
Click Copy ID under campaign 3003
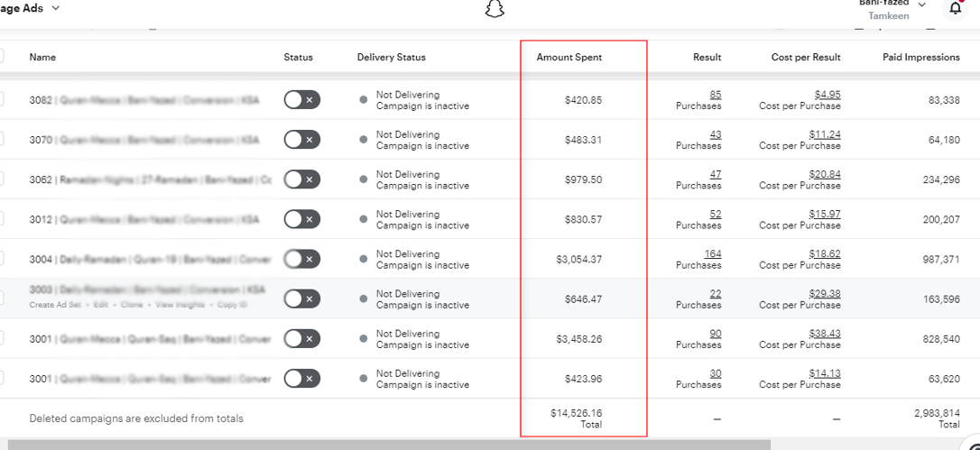click(233, 305)
